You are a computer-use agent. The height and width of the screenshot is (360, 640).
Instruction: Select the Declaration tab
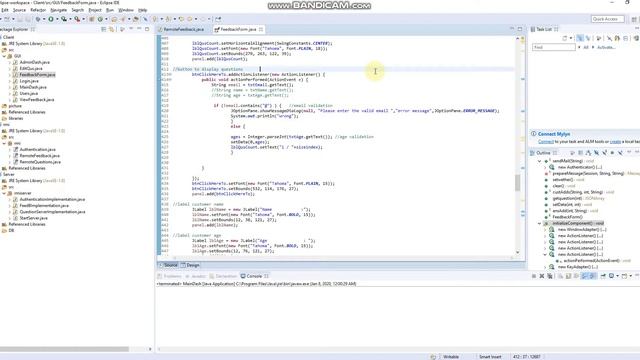(x=224, y=276)
